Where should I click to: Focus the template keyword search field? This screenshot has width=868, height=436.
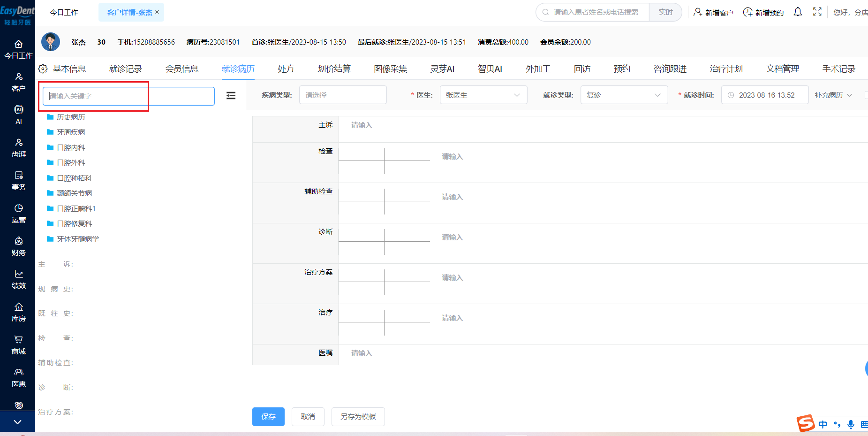(x=129, y=96)
